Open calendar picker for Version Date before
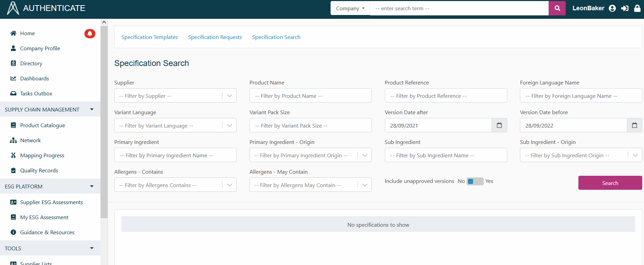644x265 pixels. coord(634,125)
